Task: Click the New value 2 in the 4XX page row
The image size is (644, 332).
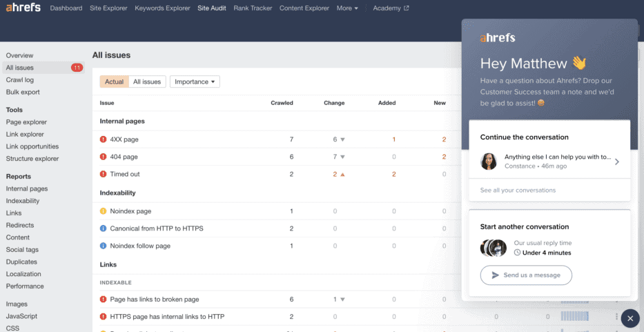Action: (444, 139)
